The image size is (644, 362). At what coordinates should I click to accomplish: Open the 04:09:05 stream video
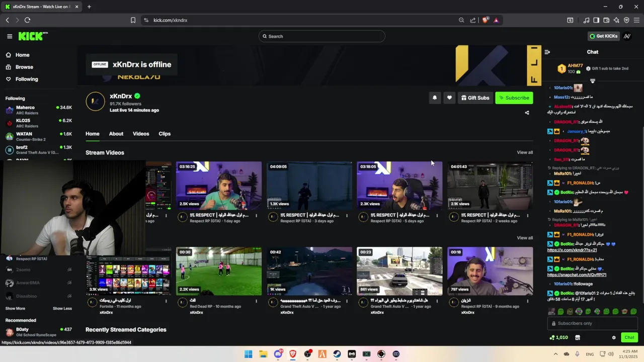[309, 186]
